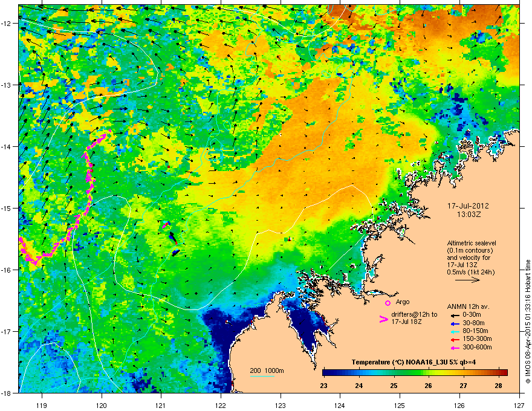The height and width of the screenshot is (411, 532).
Task: Click the '200 1000m' isobath label
Action: click(x=267, y=371)
